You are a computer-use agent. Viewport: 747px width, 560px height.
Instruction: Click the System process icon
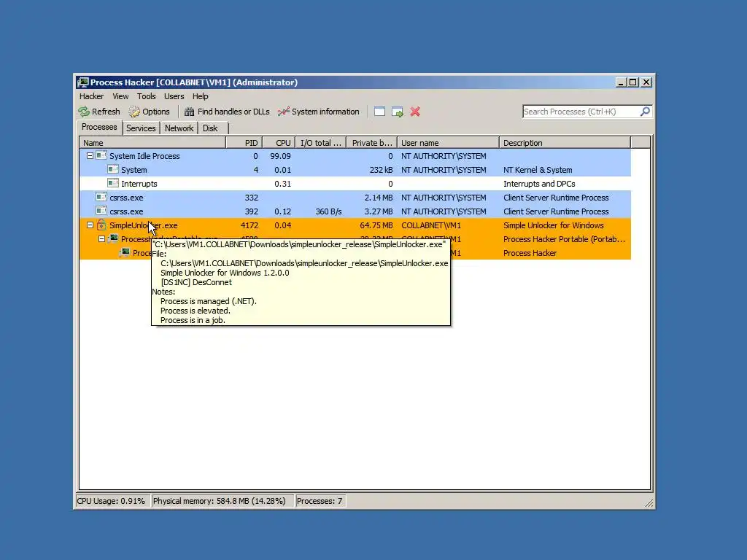click(x=113, y=169)
